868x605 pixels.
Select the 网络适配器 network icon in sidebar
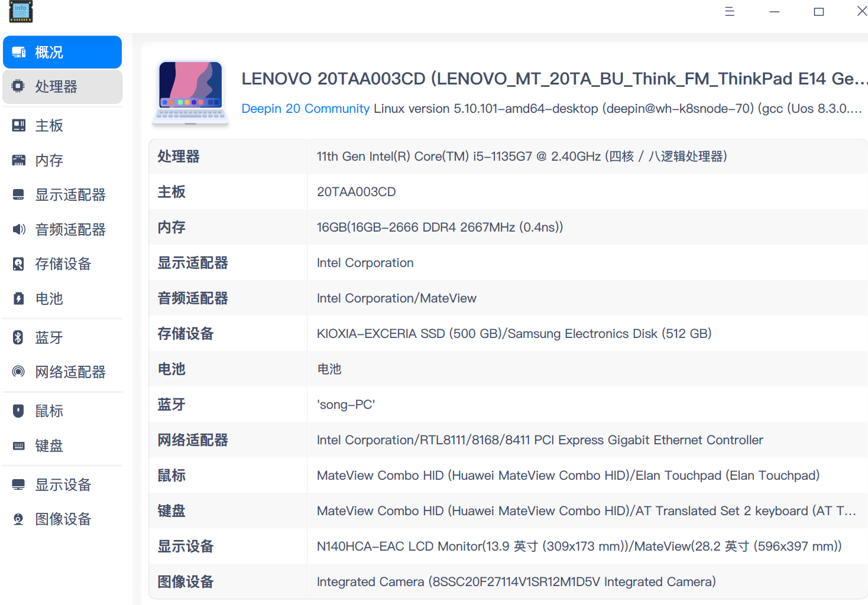point(19,372)
